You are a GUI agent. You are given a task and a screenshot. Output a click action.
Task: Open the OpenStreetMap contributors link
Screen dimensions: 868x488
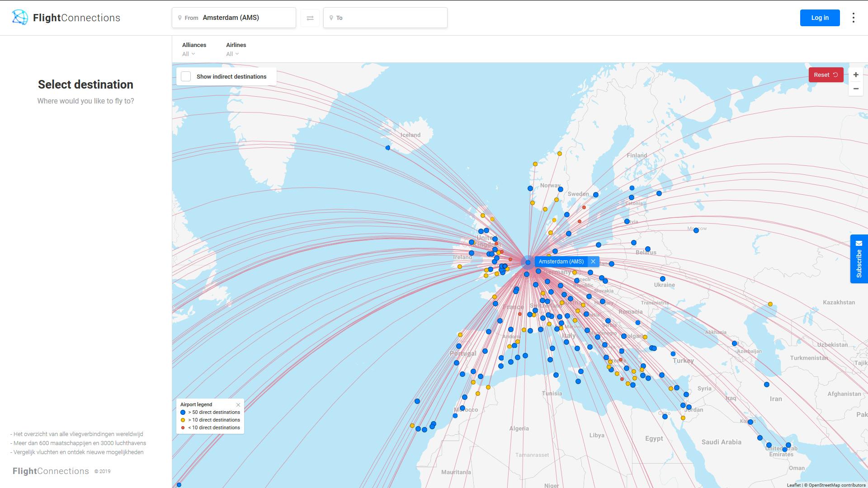[837, 485]
